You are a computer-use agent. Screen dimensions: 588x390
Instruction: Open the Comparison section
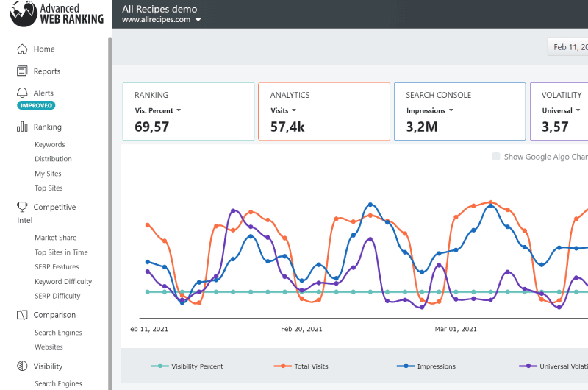(54, 315)
